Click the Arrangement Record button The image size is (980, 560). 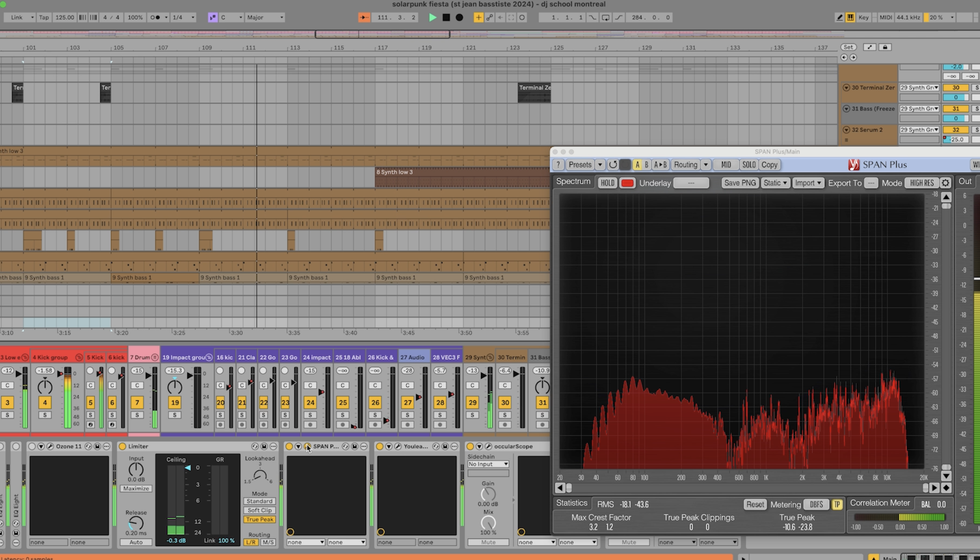click(x=459, y=17)
